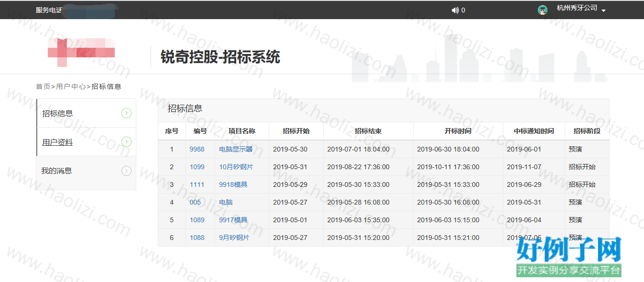Open bid number 1089

point(197,220)
